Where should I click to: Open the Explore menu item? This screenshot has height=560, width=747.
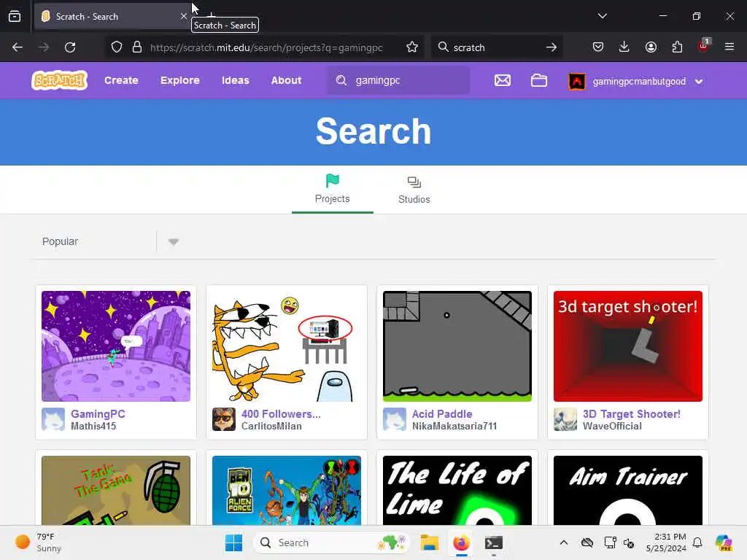click(180, 80)
